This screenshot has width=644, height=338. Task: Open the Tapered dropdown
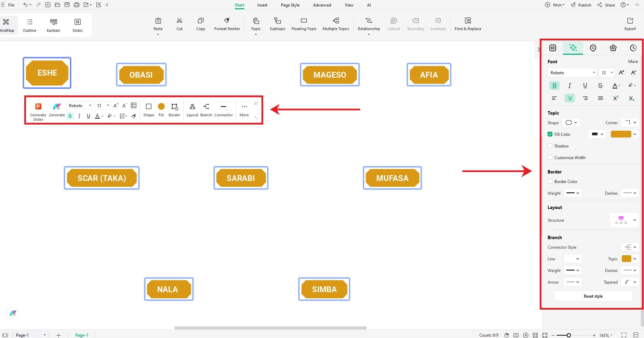[x=630, y=282]
